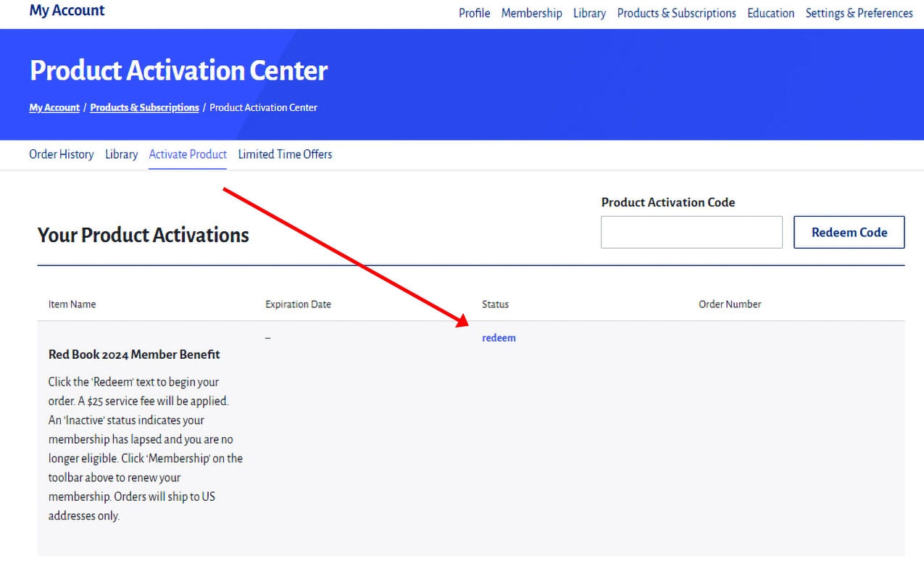Click the Item Name column header
Screen dimensions: 924x569
pos(72,304)
